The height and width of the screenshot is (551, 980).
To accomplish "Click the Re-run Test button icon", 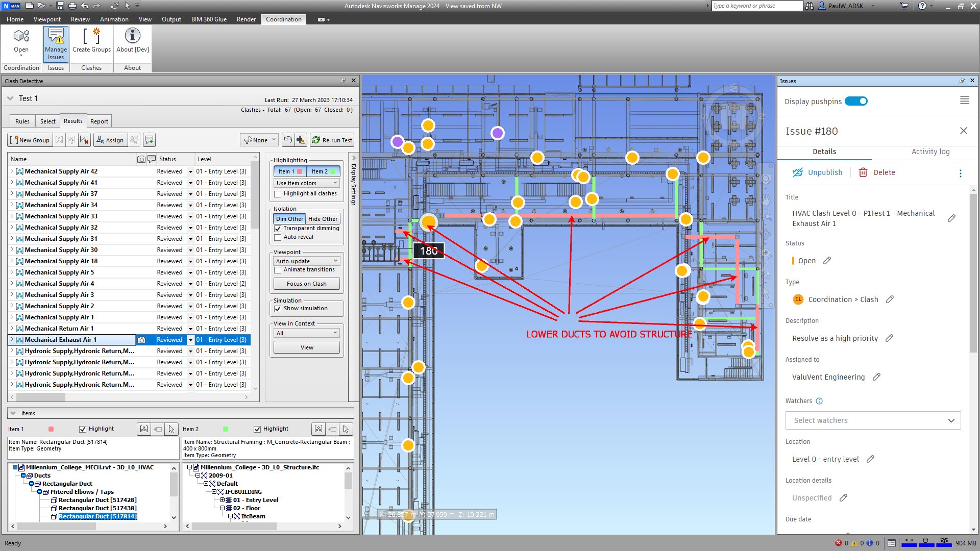I will pyautogui.click(x=316, y=140).
